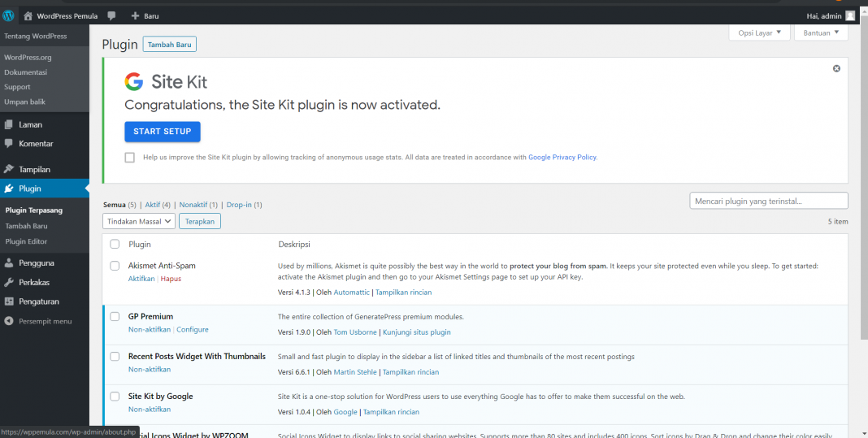Open Plugin Editor submenu item

point(26,241)
